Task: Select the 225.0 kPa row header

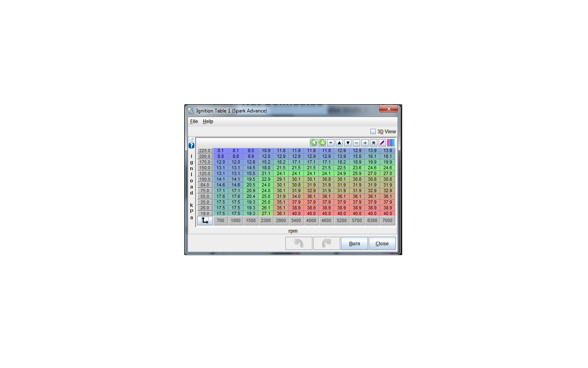Action: point(205,150)
